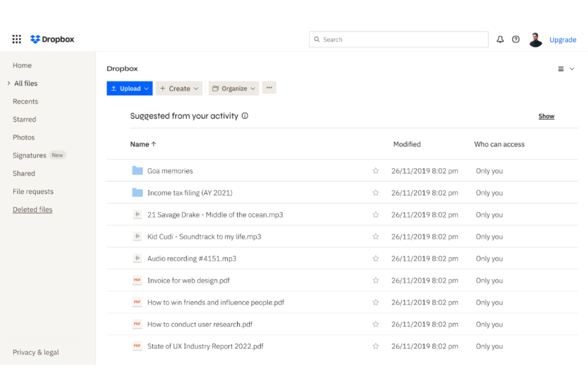Screen dimensions: 588x392
Task: Click the list view layout icon
Action: (x=560, y=68)
